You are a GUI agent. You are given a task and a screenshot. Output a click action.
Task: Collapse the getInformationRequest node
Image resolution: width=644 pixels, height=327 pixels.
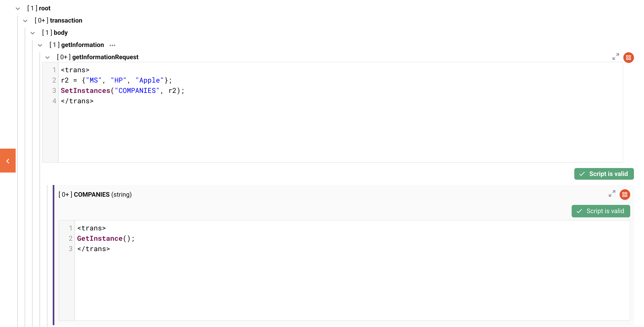click(47, 57)
